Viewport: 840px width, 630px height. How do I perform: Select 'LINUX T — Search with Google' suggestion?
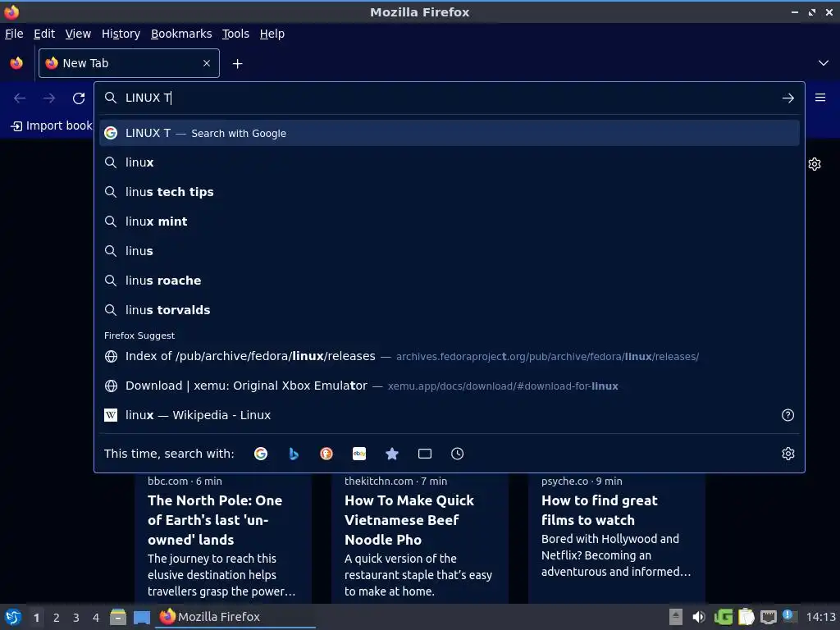click(x=449, y=133)
